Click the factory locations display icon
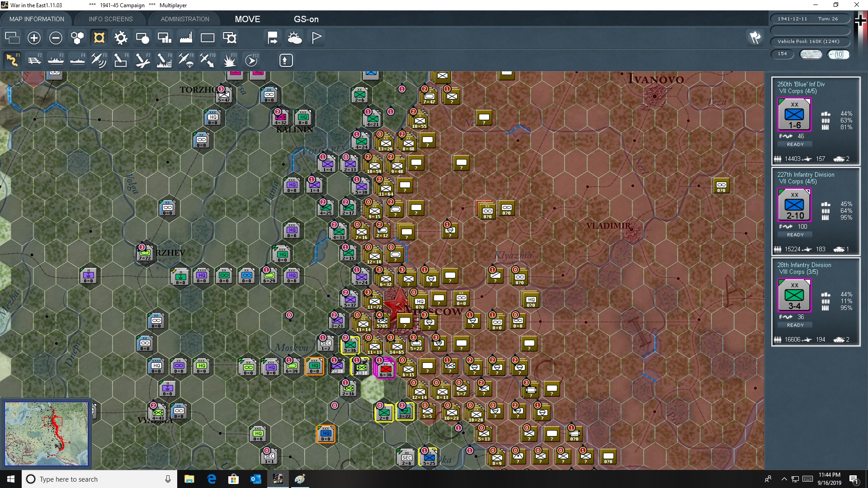This screenshot has width=868, height=488. (186, 38)
